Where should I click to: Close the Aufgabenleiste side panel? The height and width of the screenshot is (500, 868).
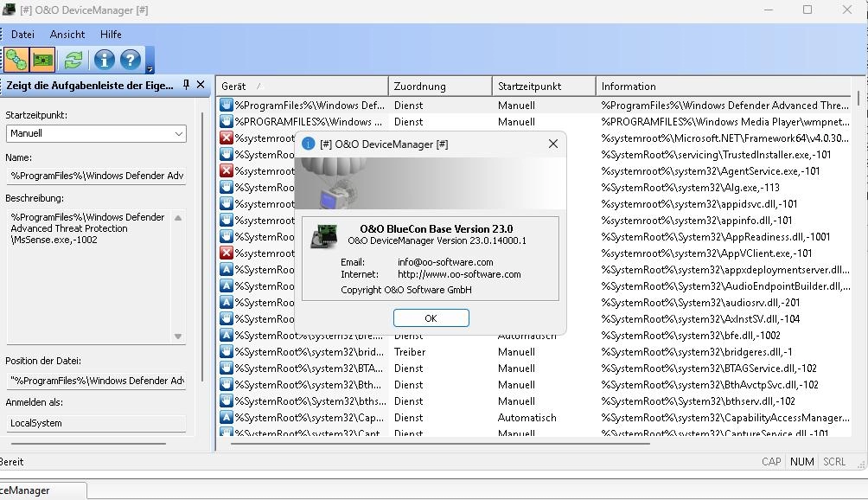click(201, 85)
